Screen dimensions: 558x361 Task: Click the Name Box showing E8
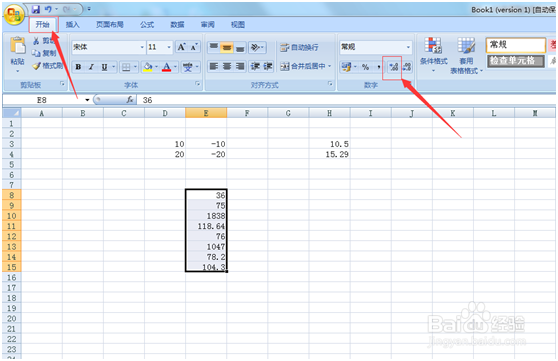[43, 100]
